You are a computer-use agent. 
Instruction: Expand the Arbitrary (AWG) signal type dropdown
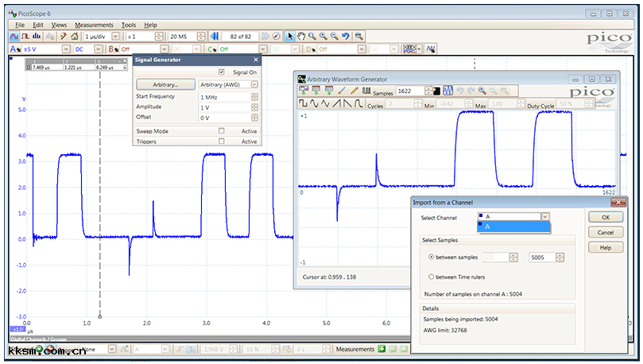click(254, 84)
